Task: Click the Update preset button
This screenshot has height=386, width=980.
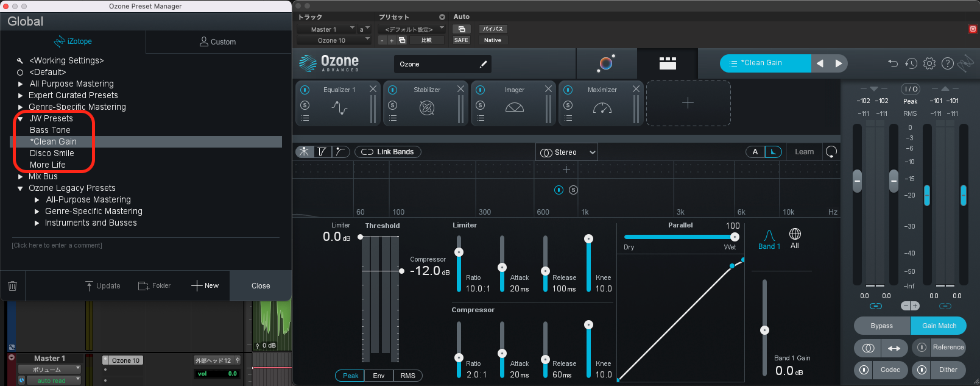Action: [102, 286]
